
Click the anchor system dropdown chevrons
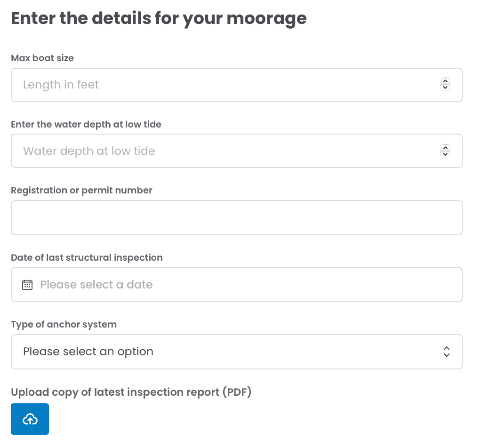[446, 352]
